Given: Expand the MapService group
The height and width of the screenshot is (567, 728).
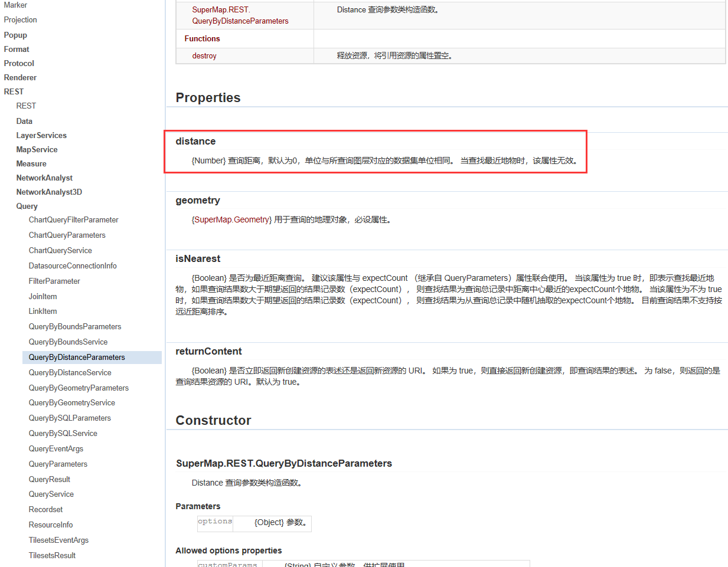Looking at the screenshot, I should click(37, 149).
